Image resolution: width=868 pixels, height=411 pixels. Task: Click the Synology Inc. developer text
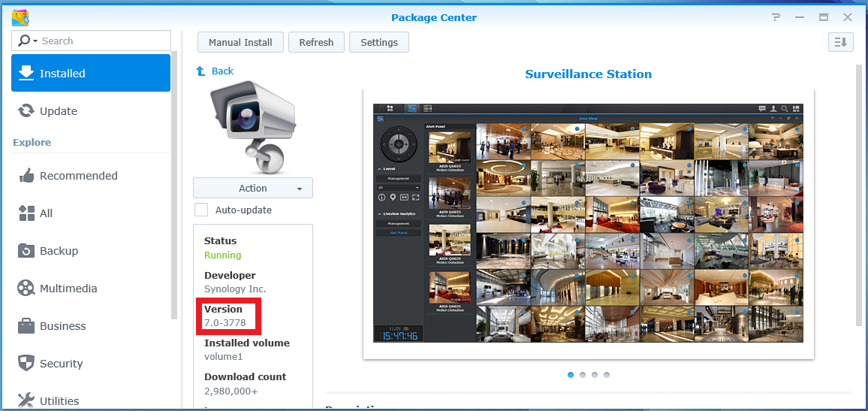point(235,289)
